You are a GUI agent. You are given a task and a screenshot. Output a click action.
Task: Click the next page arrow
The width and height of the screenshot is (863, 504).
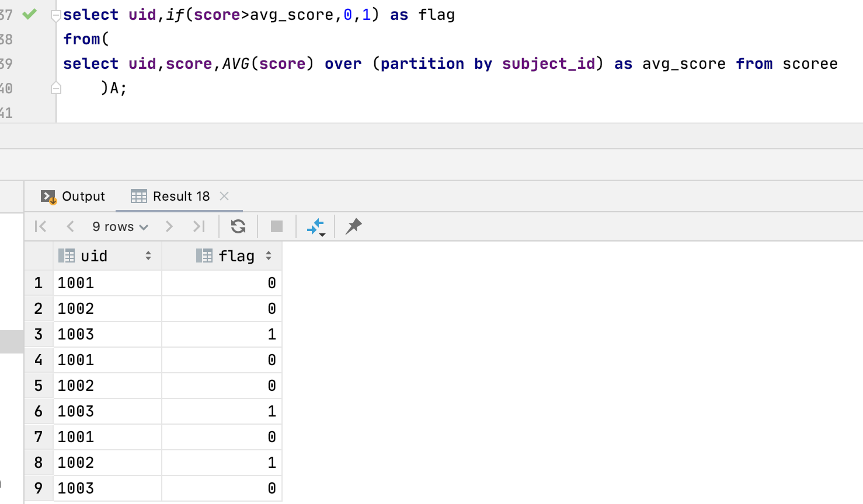click(169, 226)
